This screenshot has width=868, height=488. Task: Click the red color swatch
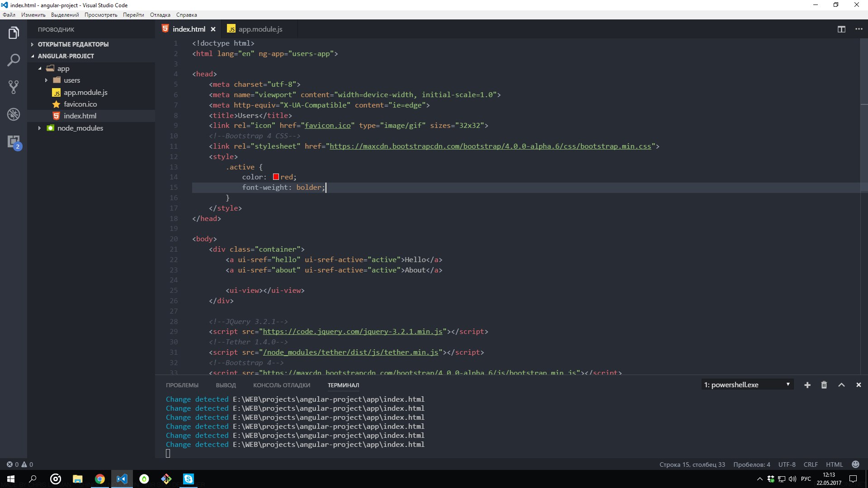click(x=276, y=177)
